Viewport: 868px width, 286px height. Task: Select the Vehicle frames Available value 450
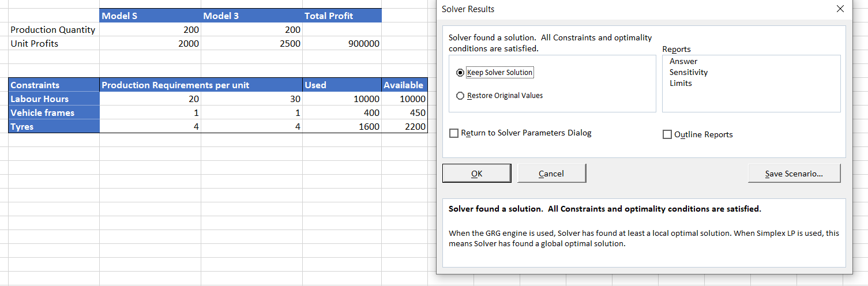click(404, 113)
